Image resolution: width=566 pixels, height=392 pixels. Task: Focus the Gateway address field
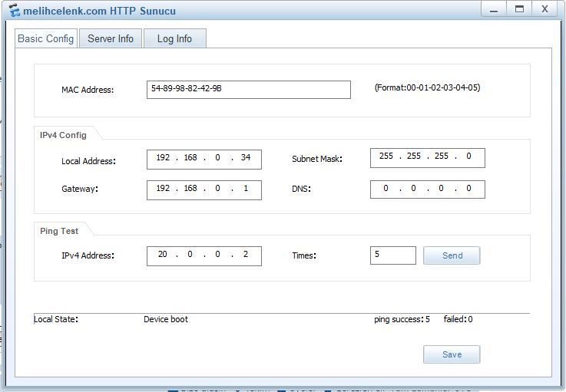pos(204,189)
